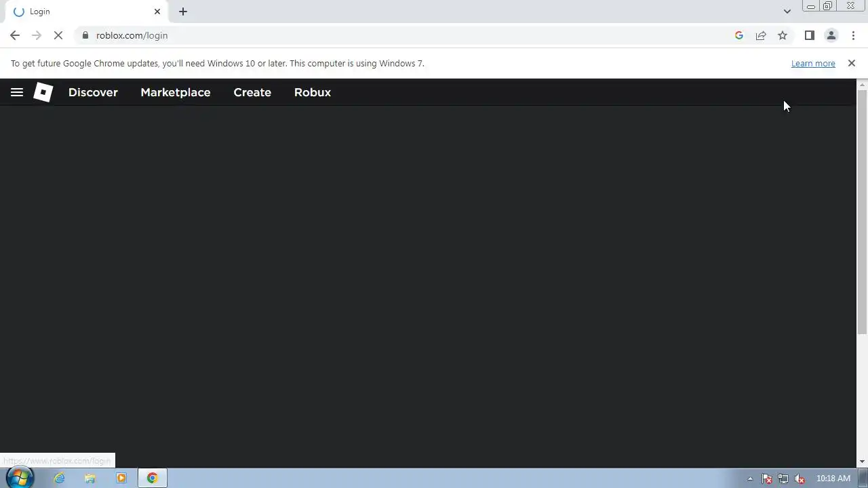Switch to Chrome in the taskbar
Viewport: 868px width, 488px height.
(x=153, y=478)
